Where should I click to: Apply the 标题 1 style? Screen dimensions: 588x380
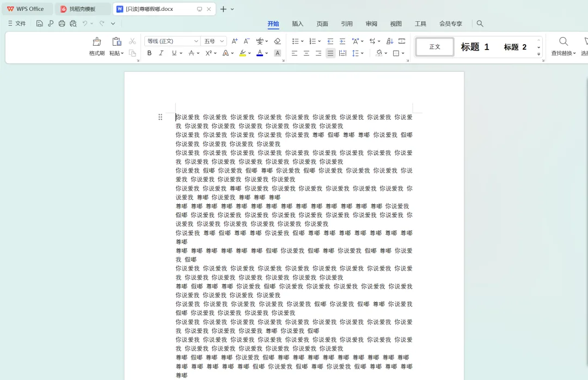[x=475, y=47]
